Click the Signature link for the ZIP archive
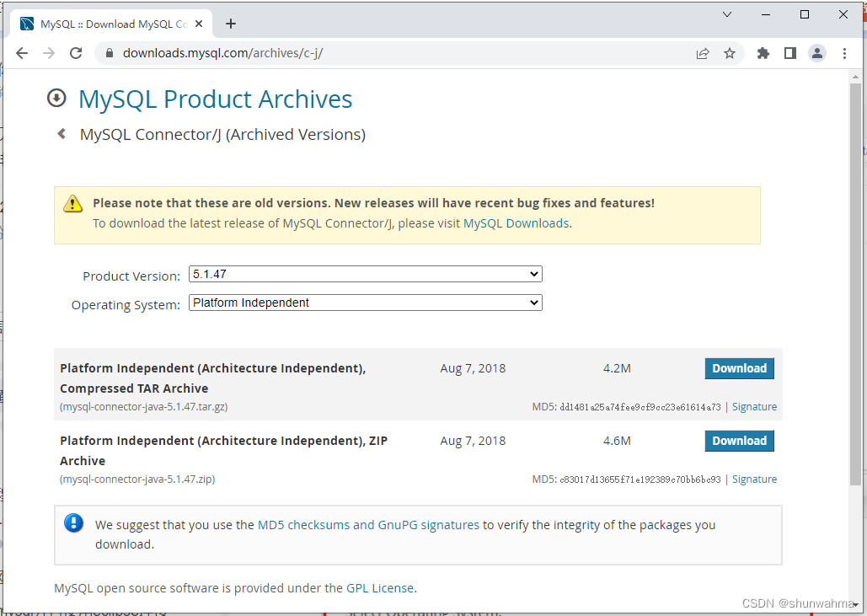Viewport: 867px width, 616px height. tap(753, 479)
